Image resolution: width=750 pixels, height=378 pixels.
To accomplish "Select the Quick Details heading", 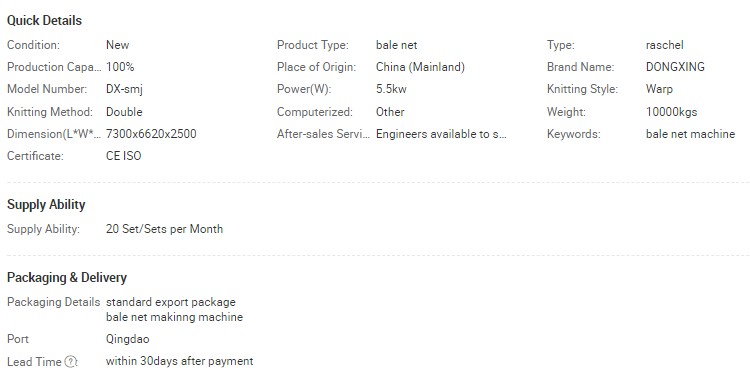I will pos(44,21).
